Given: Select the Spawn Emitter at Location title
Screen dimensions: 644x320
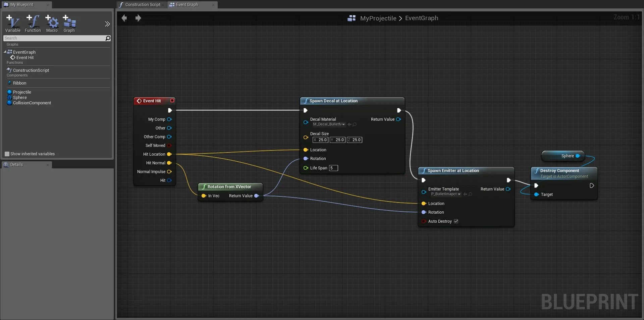Looking at the screenshot, I should (x=453, y=171).
